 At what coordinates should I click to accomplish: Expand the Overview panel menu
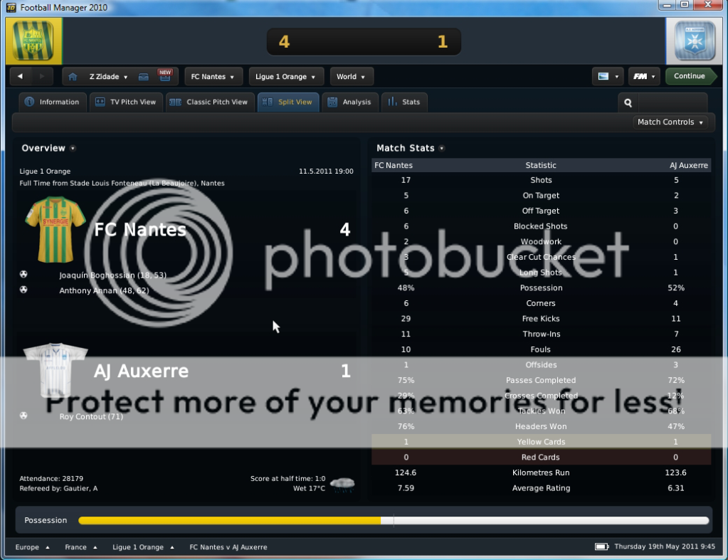[73, 149]
